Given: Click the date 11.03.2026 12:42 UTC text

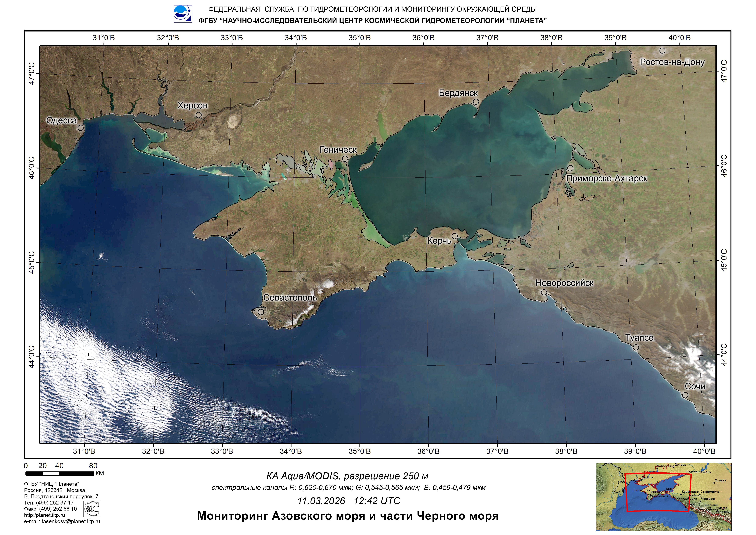Looking at the screenshot, I should coord(349,501).
